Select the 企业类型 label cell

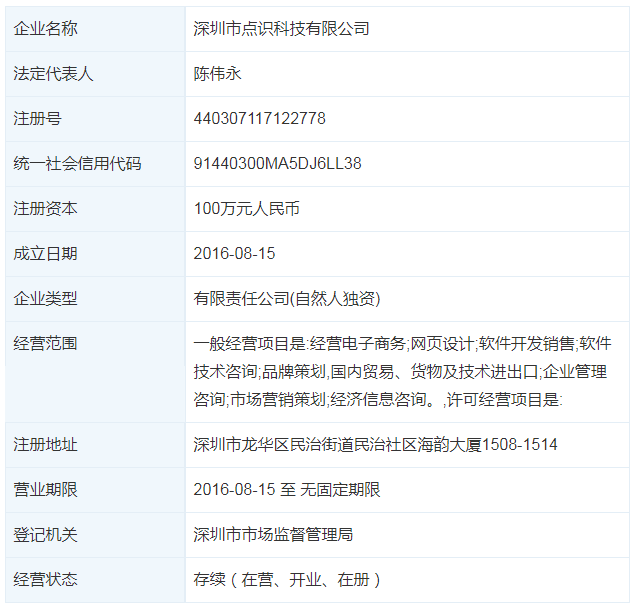pos(45,299)
